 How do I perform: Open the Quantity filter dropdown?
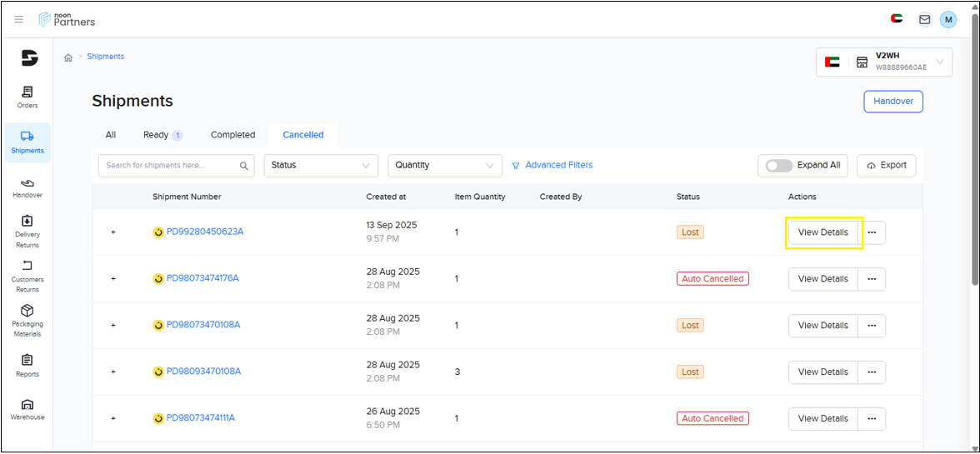click(x=445, y=166)
